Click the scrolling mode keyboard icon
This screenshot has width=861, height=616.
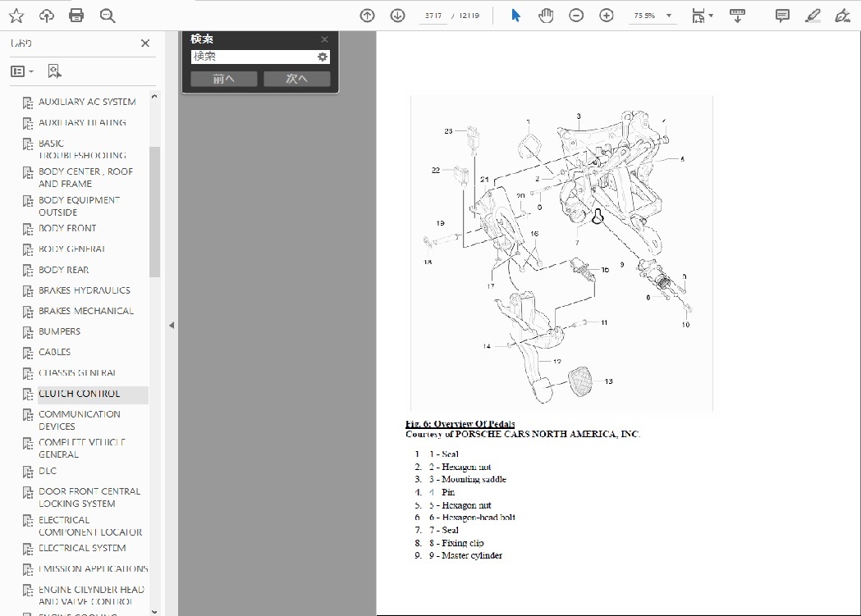click(737, 16)
